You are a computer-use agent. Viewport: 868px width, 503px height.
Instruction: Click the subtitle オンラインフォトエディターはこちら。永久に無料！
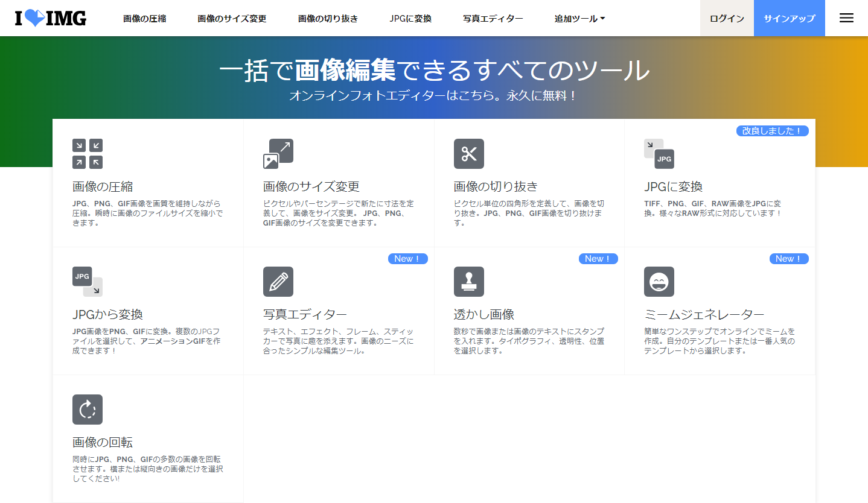click(434, 95)
